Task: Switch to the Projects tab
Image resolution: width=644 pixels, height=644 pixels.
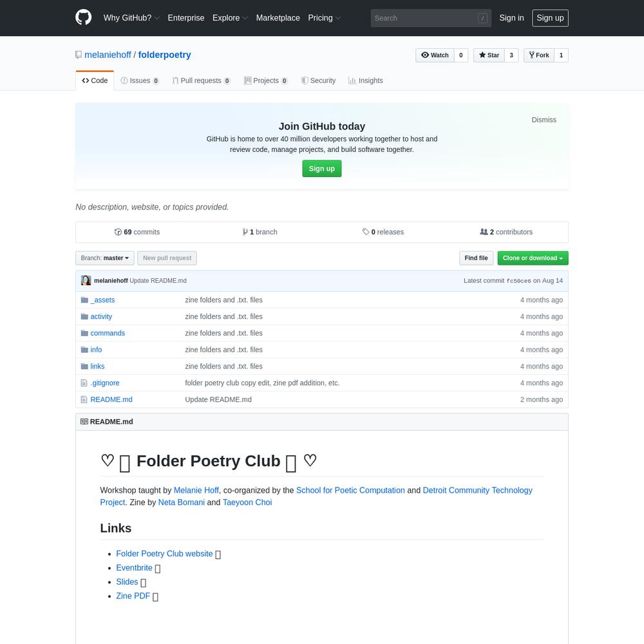Action: pos(266,80)
